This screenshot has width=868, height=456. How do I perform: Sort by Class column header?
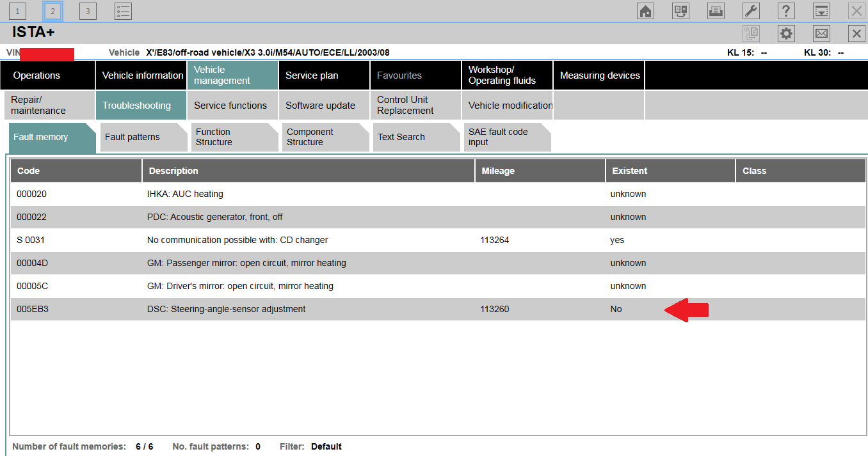pos(801,171)
